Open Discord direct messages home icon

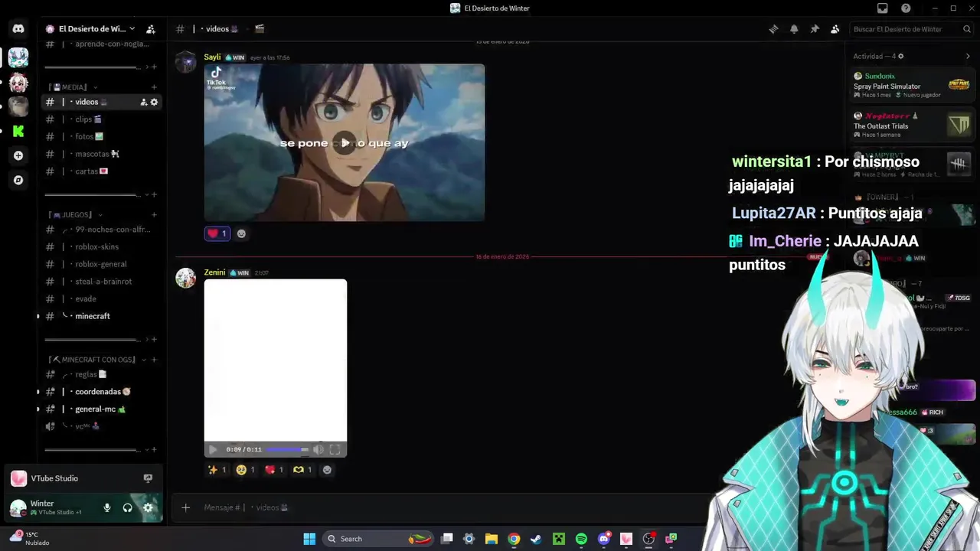coord(18,29)
